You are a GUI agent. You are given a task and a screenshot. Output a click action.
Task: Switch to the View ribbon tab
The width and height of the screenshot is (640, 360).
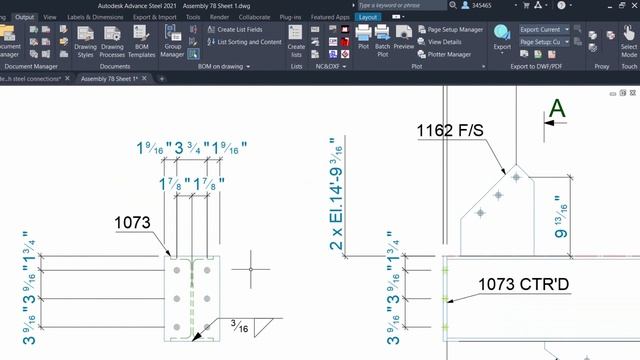[49, 17]
